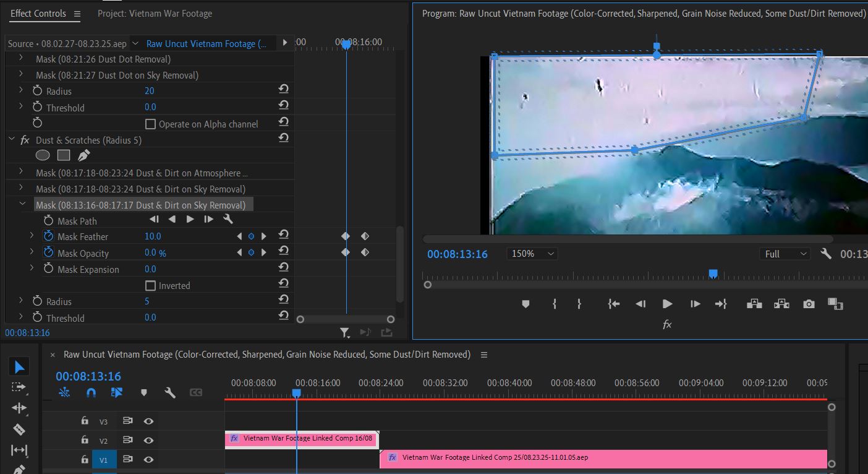Open Program monitor settings wrench
The width and height of the screenshot is (868, 474).
click(x=826, y=254)
